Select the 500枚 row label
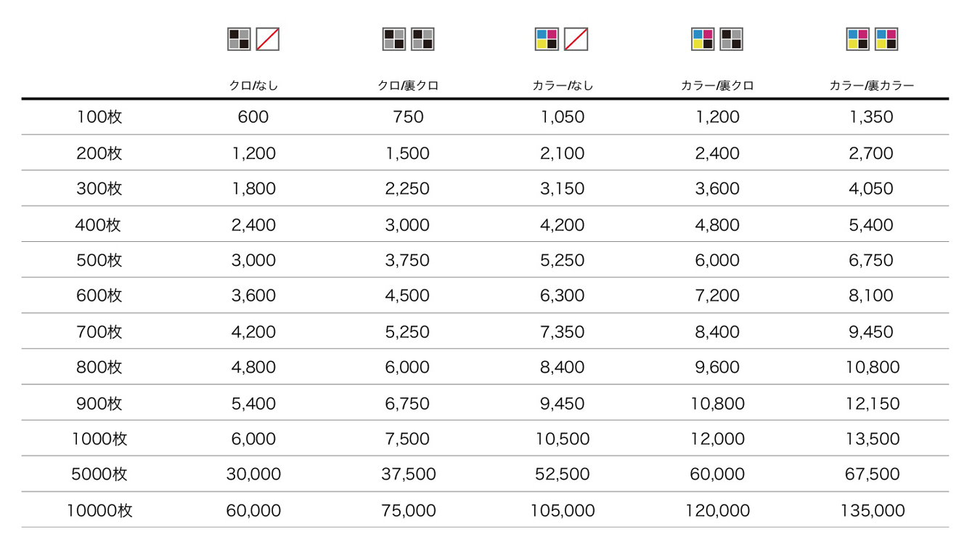 click(99, 260)
